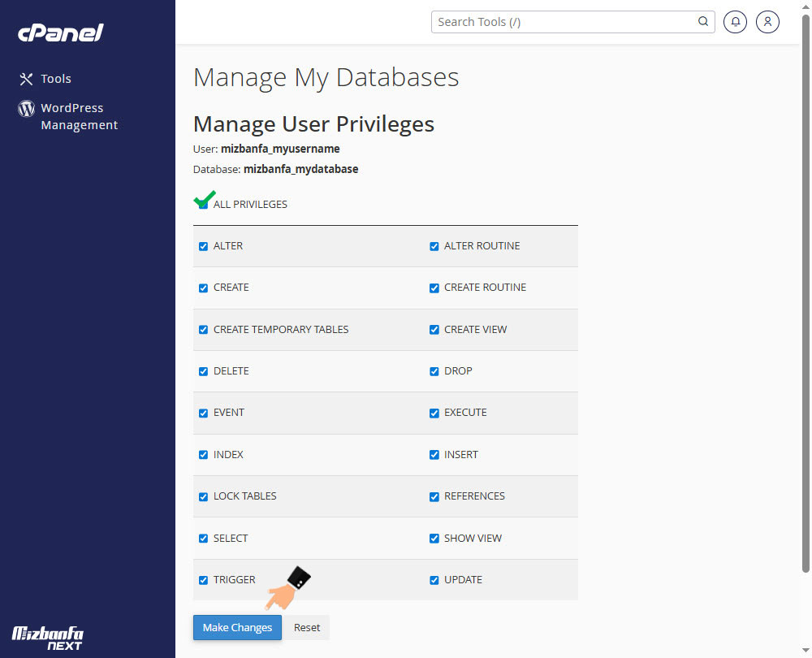Image resolution: width=812 pixels, height=658 pixels.
Task: Open the user account icon menu
Action: point(767,22)
